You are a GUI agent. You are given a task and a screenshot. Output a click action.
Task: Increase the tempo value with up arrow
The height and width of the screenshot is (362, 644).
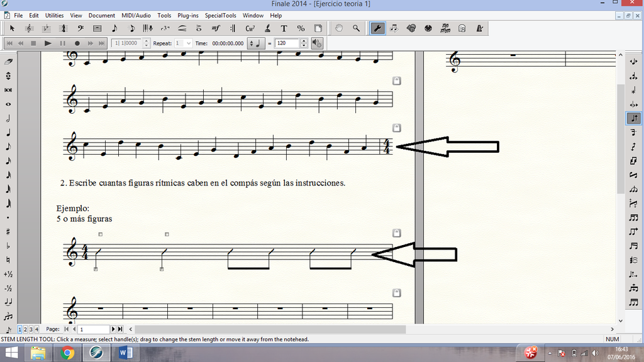click(x=304, y=41)
